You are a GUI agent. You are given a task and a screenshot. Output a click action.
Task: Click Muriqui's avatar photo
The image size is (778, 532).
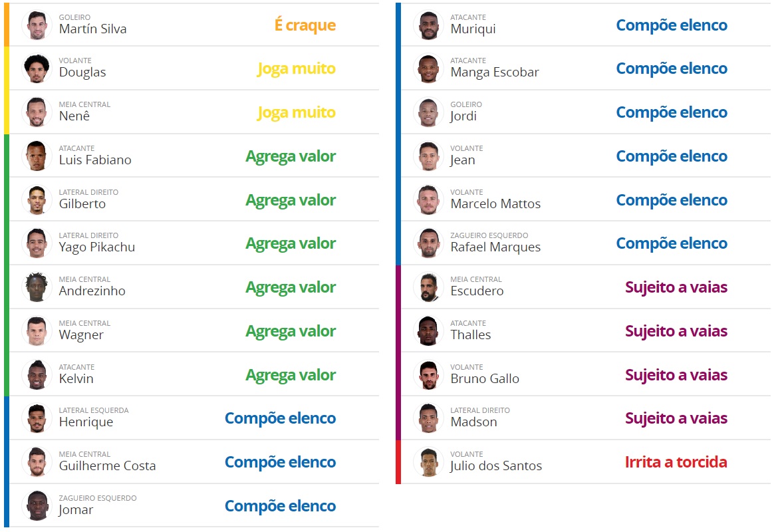coord(428,25)
